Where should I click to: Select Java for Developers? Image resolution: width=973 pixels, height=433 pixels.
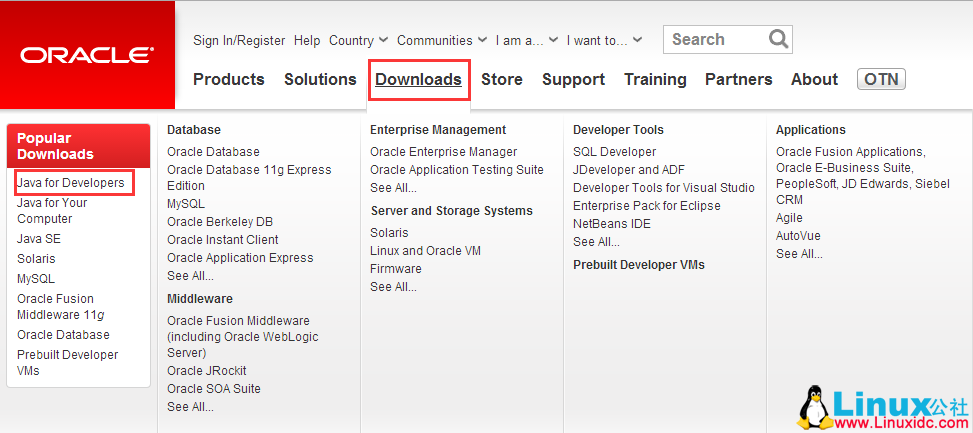click(x=71, y=183)
